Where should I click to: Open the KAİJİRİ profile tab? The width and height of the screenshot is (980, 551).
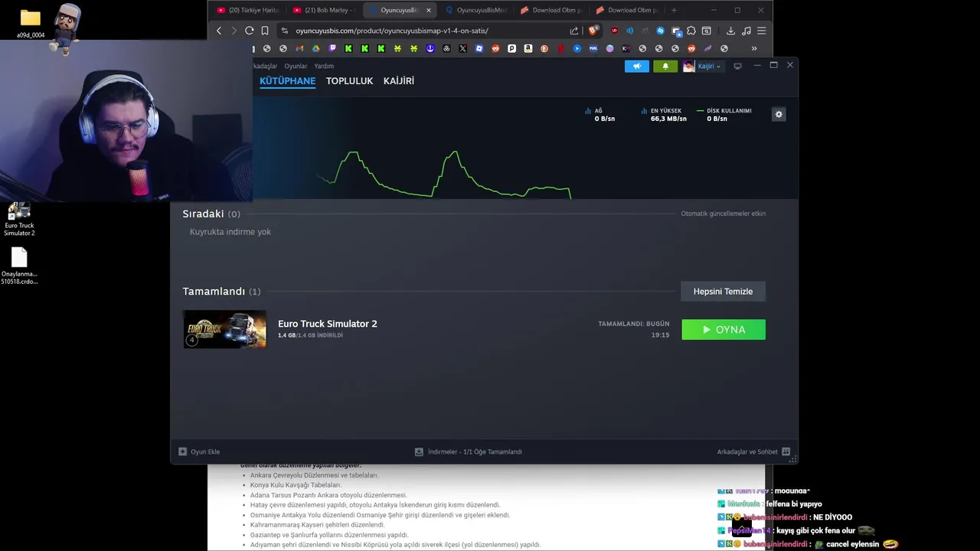tap(399, 80)
